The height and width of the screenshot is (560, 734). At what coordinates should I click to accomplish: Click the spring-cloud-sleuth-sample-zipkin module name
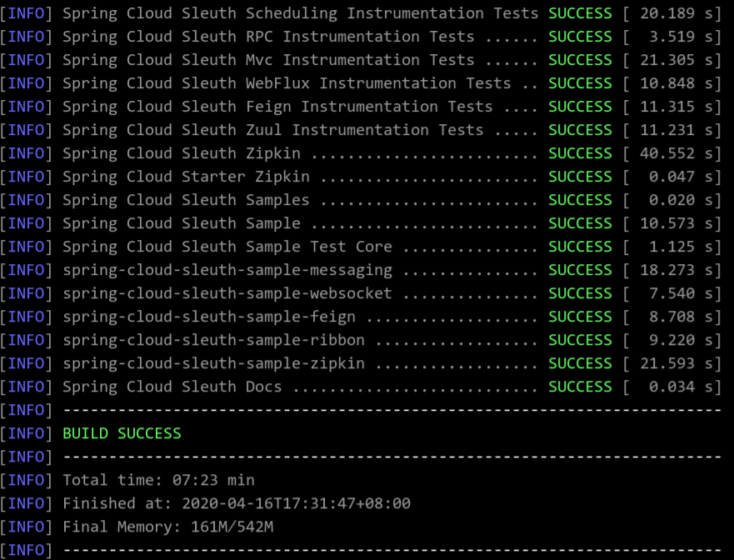point(213,364)
